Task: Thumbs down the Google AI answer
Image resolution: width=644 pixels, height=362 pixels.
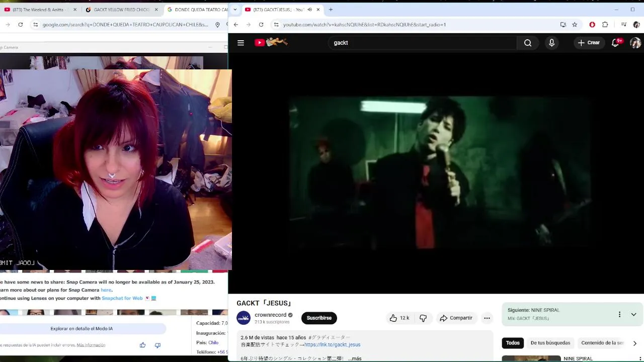Action: point(157,345)
